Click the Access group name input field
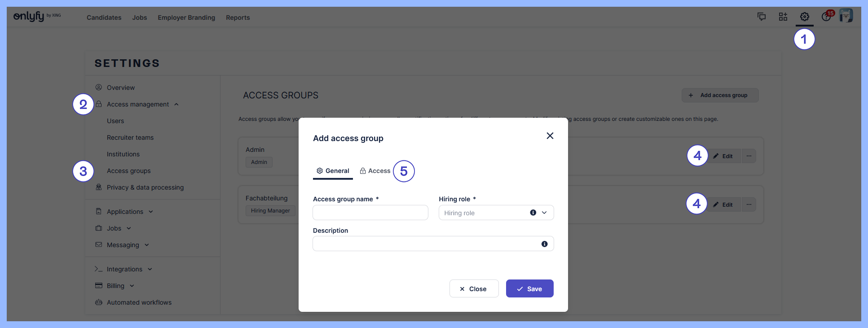The height and width of the screenshot is (328, 868). point(370,213)
